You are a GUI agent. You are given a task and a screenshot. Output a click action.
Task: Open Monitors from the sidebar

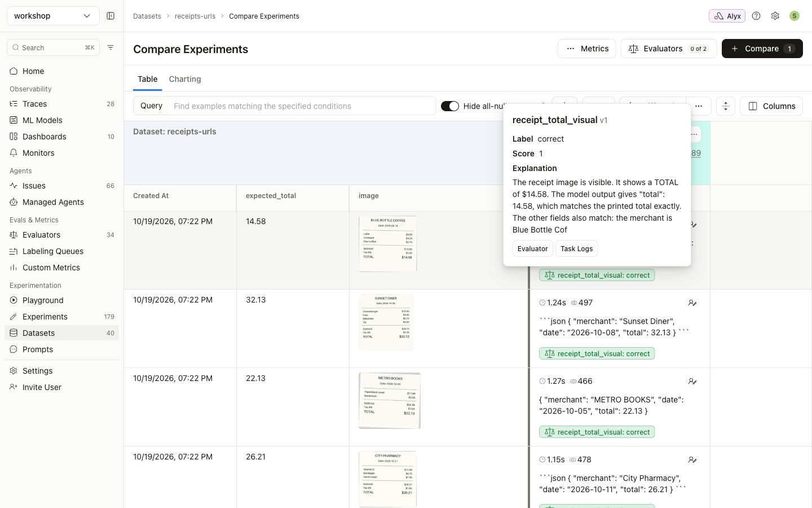pos(62,153)
